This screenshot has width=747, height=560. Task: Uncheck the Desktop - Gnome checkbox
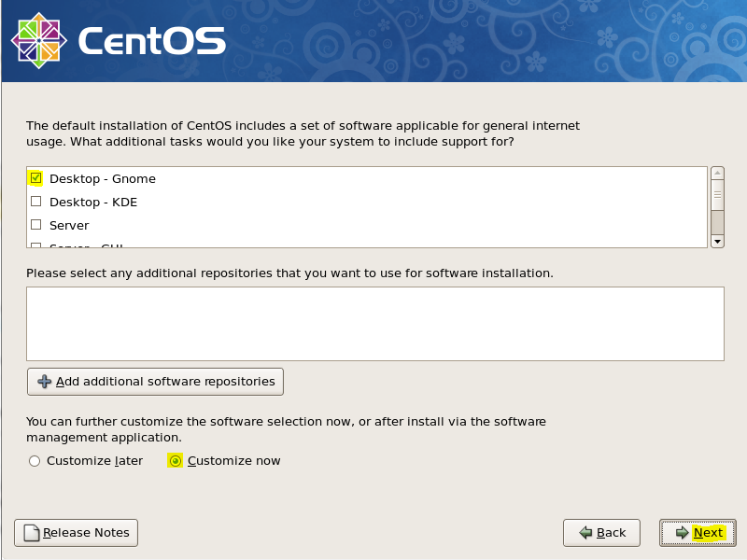point(35,178)
